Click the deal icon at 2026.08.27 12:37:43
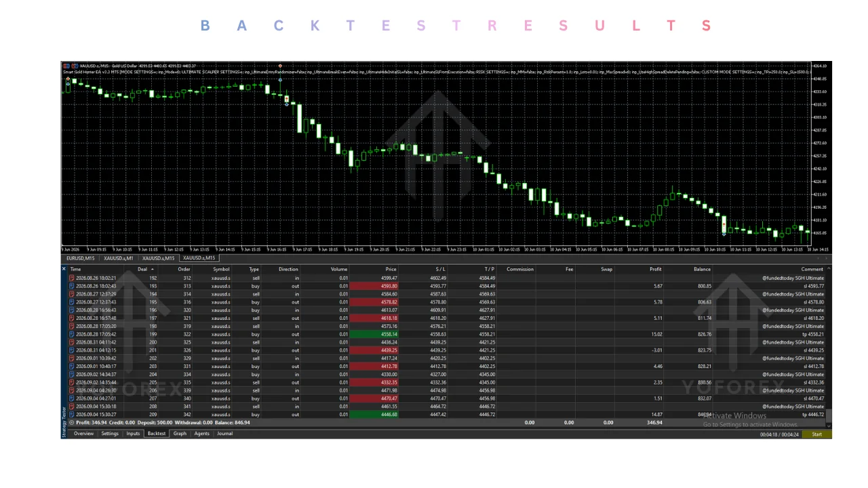Image resolution: width=868 pixels, height=488 pixels. (72, 302)
